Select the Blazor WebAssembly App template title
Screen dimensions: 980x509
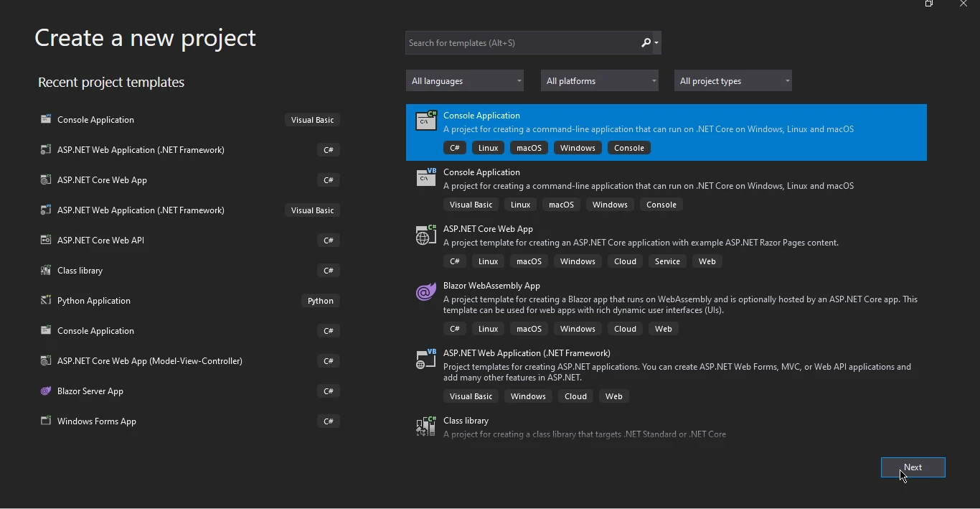point(491,286)
